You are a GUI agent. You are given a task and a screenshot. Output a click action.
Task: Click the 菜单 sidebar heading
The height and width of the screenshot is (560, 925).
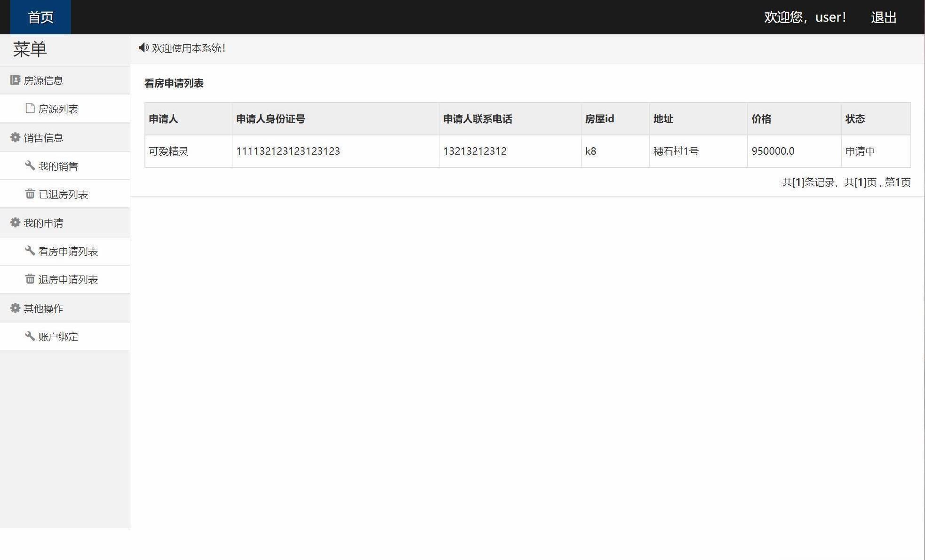pos(30,49)
